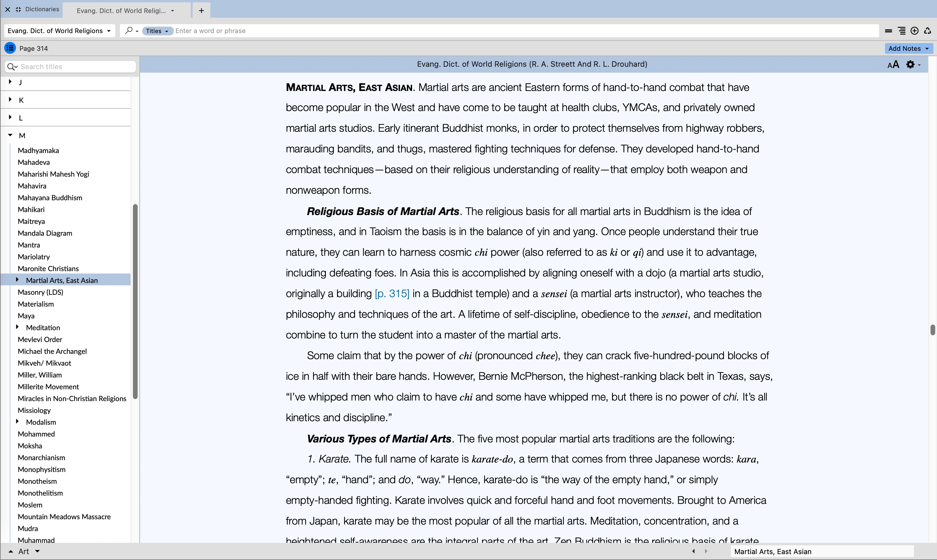The height and width of the screenshot is (560, 937).
Task: Expand the J section
Action: [x=10, y=82]
